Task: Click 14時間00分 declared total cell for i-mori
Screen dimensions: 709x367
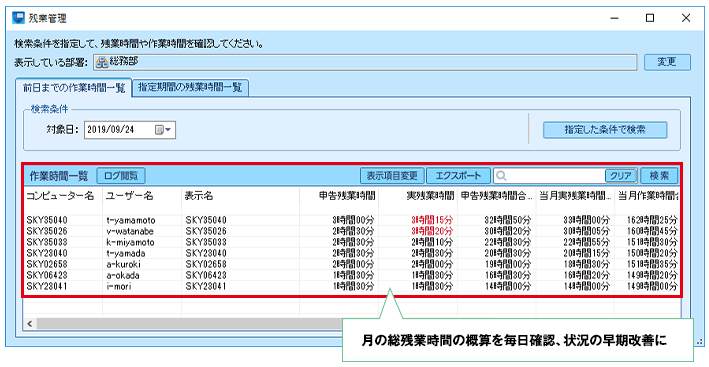Action: coord(508,287)
